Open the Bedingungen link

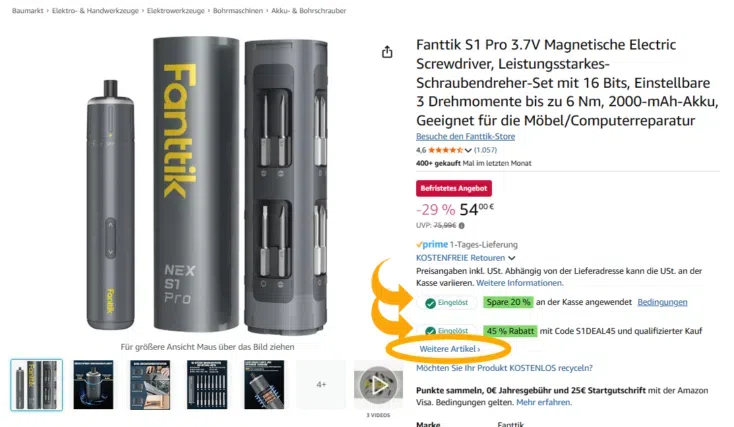tap(662, 302)
